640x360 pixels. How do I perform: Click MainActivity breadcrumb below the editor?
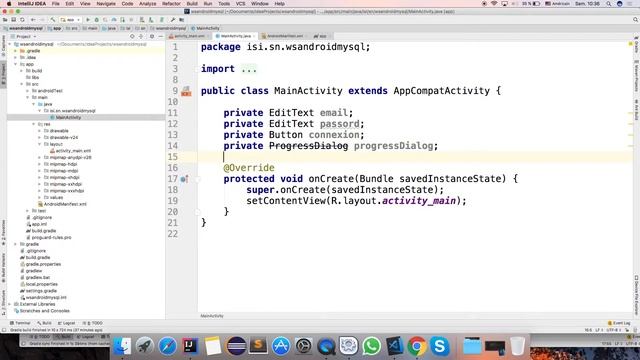click(x=212, y=316)
